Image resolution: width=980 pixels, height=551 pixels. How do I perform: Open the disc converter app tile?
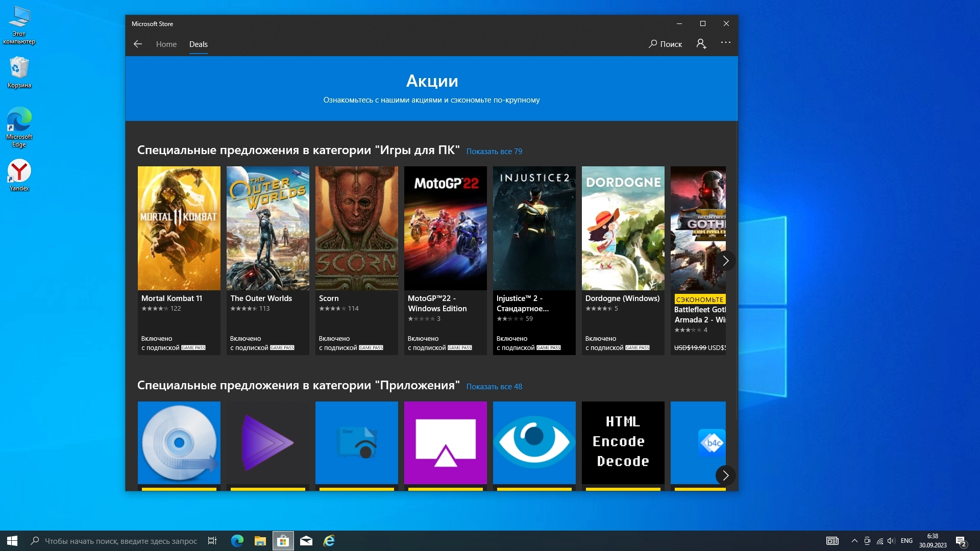[x=179, y=442]
